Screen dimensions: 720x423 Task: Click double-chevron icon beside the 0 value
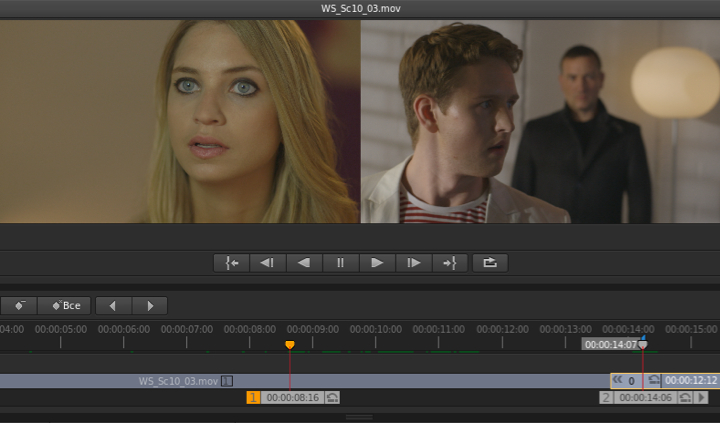pos(618,380)
